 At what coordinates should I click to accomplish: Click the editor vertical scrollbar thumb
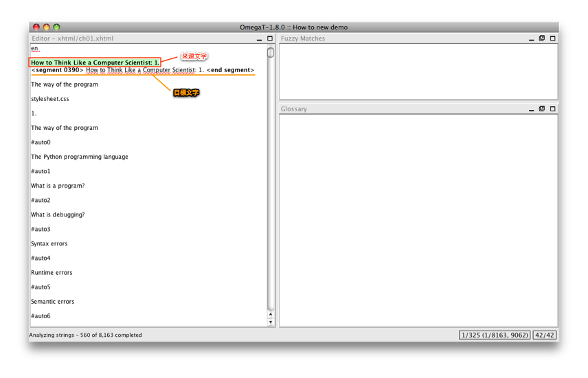point(271,53)
